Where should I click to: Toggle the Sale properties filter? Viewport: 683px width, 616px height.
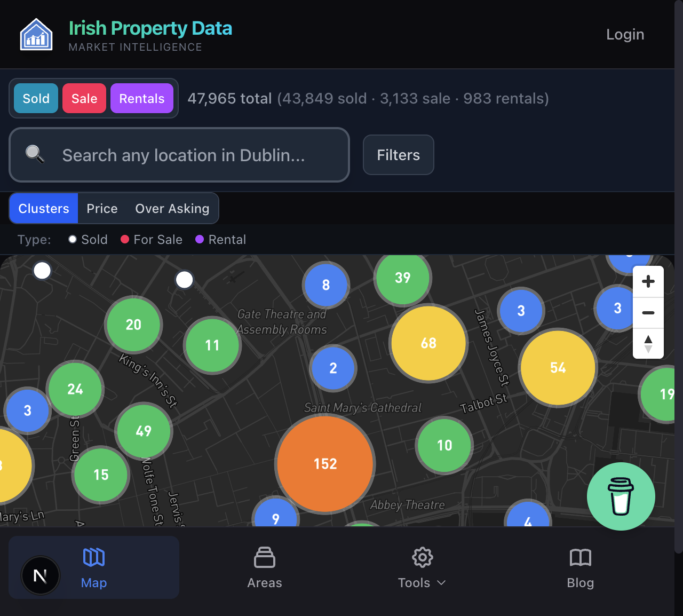click(x=84, y=98)
